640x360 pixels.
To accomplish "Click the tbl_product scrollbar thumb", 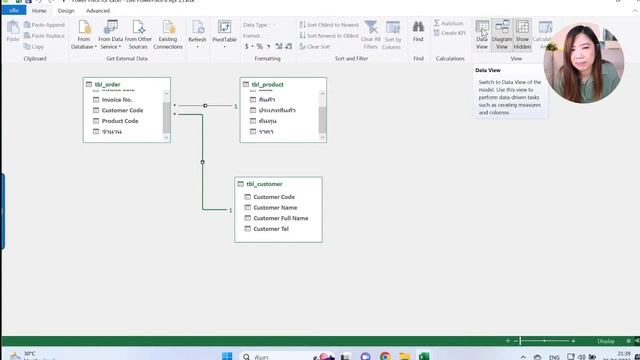I will coord(322,119).
